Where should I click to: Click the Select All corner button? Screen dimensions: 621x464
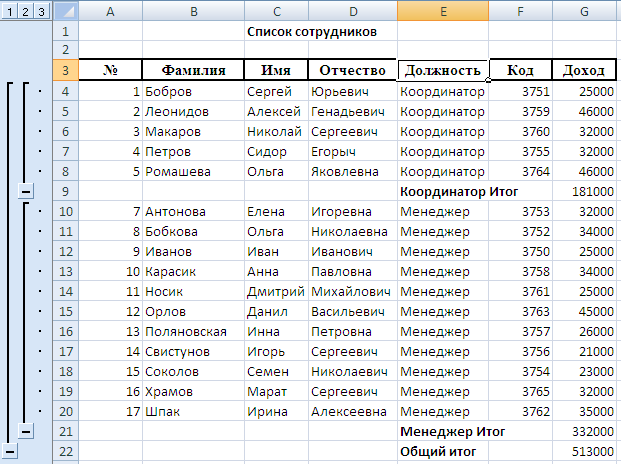[65, 11]
